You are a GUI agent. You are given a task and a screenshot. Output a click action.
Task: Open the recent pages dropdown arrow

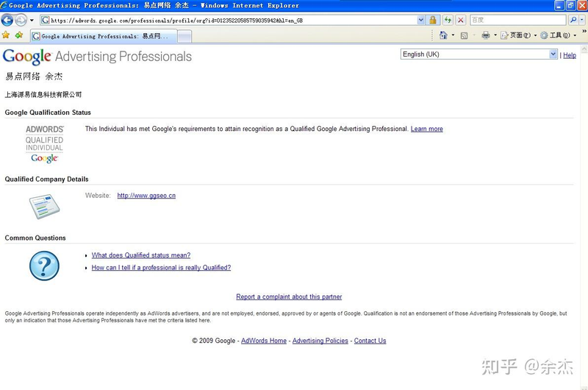pyautogui.click(x=32, y=20)
